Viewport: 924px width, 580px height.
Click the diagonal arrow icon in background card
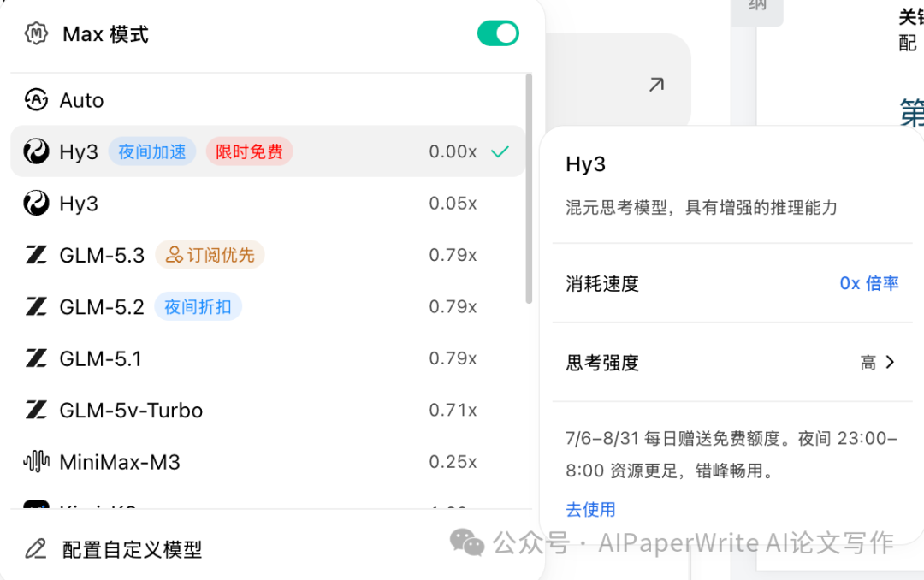pyautogui.click(x=656, y=85)
